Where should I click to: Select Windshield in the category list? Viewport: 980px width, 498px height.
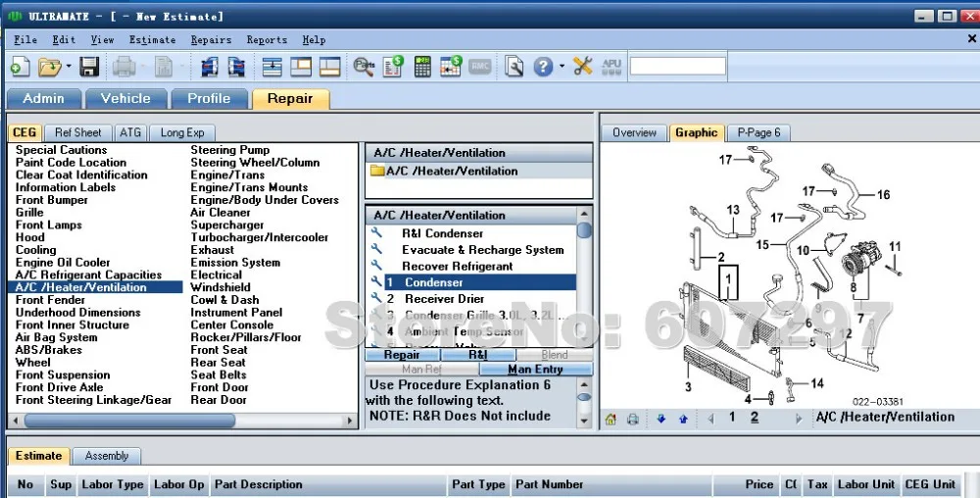(220, 287)
